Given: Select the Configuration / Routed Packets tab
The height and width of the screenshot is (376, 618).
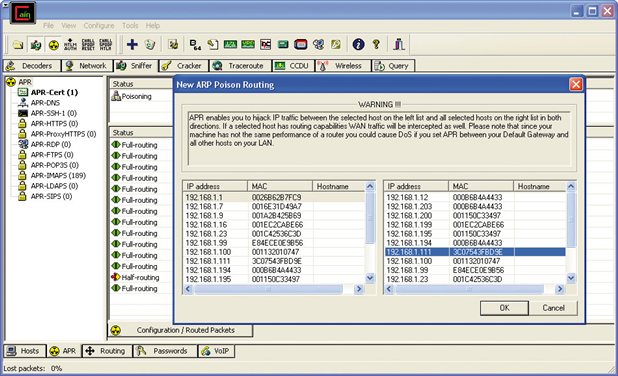Looking at the screenshot, I should [x=180, y=330].
